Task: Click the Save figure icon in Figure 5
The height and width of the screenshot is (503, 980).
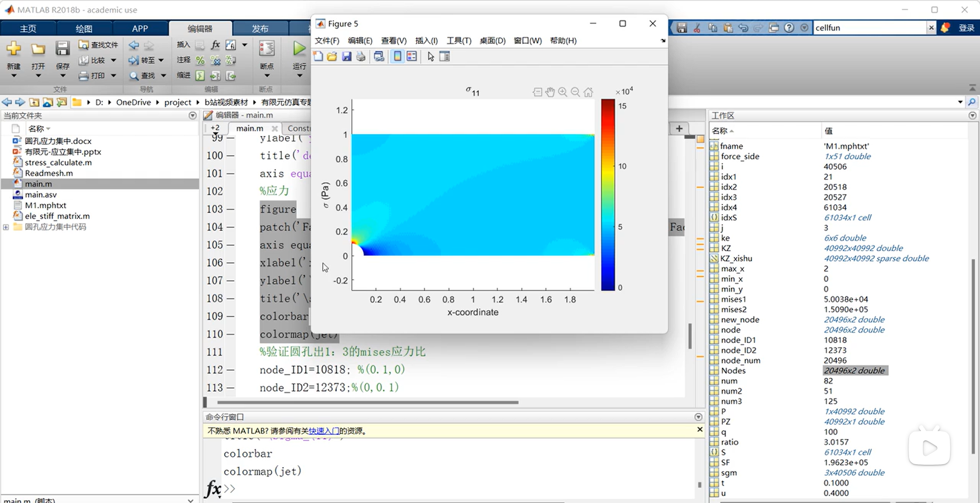Action: [347, 57]
